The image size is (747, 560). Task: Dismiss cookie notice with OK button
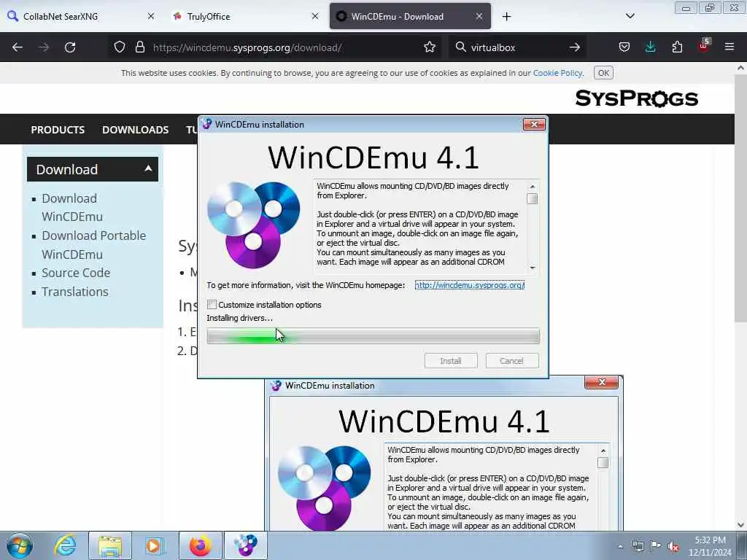(603, 73)
